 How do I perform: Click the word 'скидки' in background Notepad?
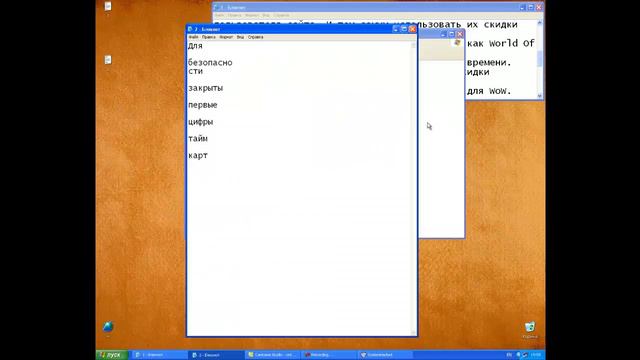click(x=501, y=24)
